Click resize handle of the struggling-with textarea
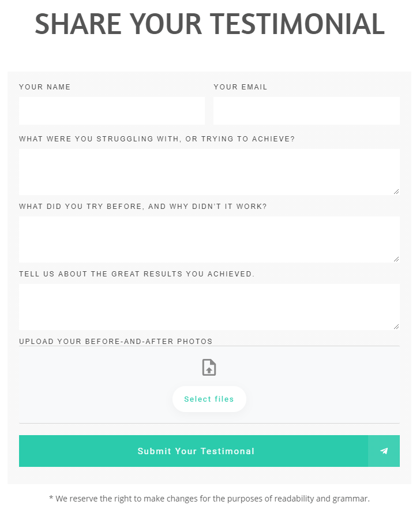The image size is (420, 509). (x=396, y=191)
